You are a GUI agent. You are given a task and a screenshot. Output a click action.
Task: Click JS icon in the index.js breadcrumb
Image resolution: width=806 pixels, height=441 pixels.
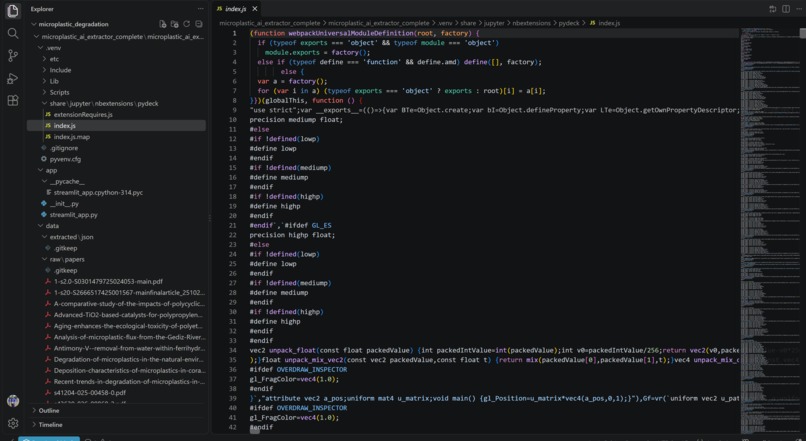592,23
